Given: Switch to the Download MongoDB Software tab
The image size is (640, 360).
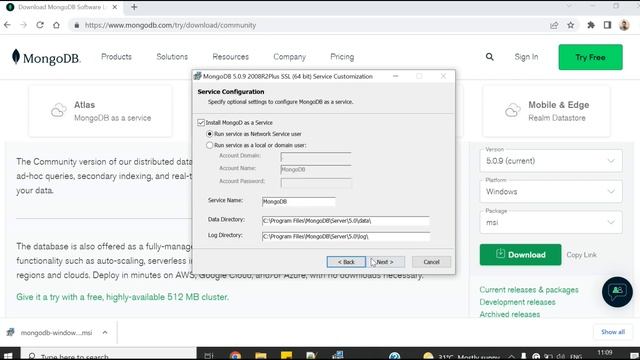Looking at the screenshot, I should (60, 7).
